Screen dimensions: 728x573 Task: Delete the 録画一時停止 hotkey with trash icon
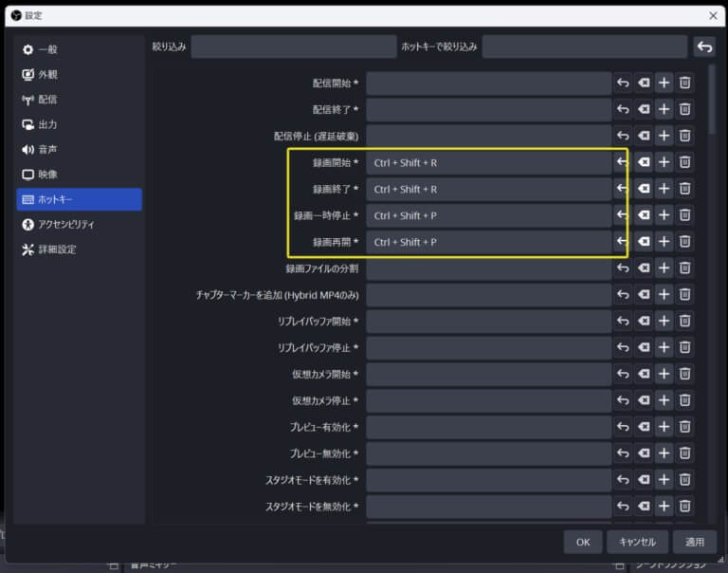click(684, 215)
